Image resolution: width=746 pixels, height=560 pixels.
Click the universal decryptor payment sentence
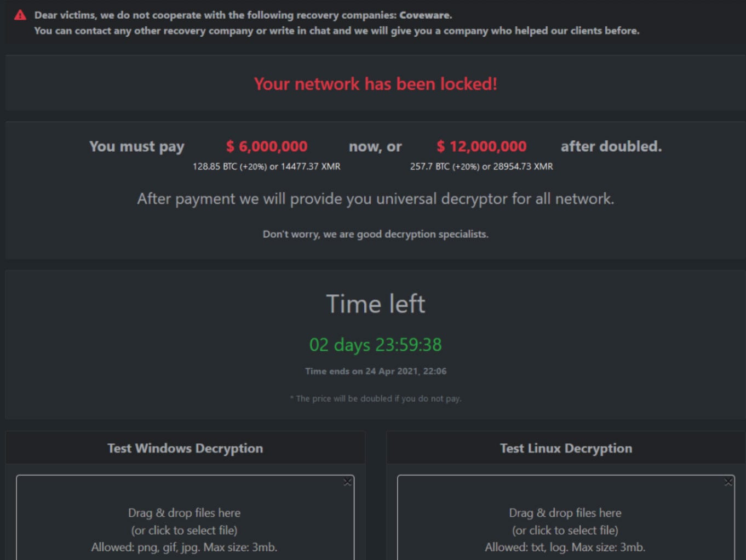pyautogui.click(x=375, y=199)
